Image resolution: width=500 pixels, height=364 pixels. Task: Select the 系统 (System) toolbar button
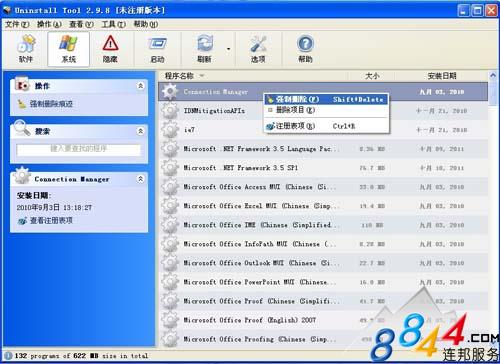point(68,49)
